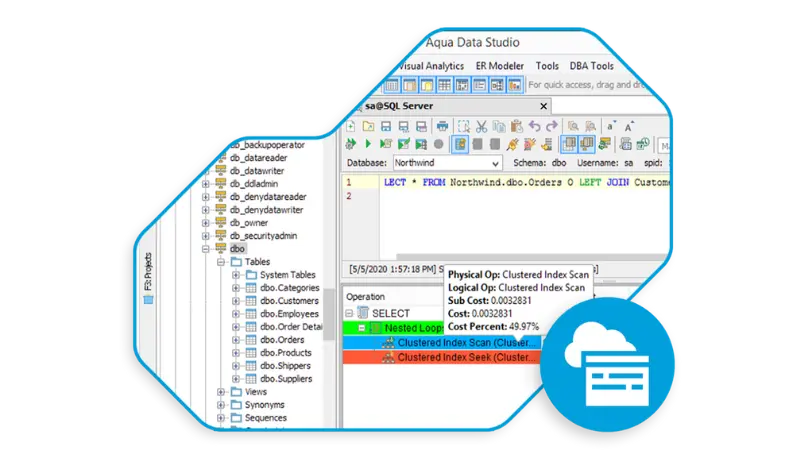Click the Cut scissors icon

pos(481,126)
